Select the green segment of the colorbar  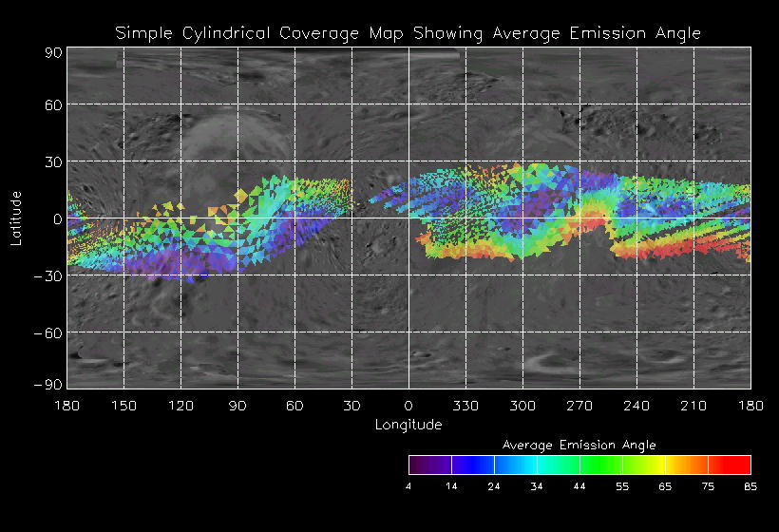point(600,465)
